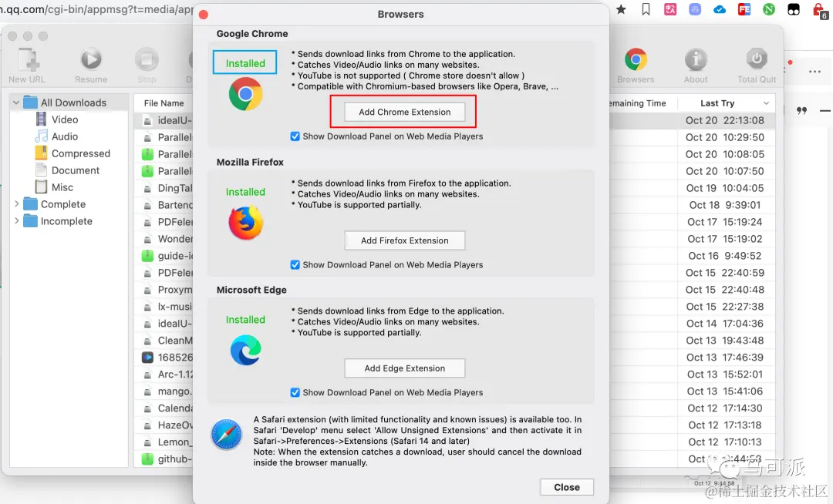This screenshot has height=504, width=833.
Task: Click the Stop toolbar icon
Action: click(147, 59)
